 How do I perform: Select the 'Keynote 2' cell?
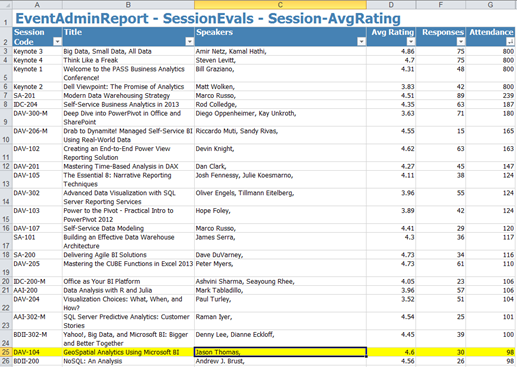(37, 87)
